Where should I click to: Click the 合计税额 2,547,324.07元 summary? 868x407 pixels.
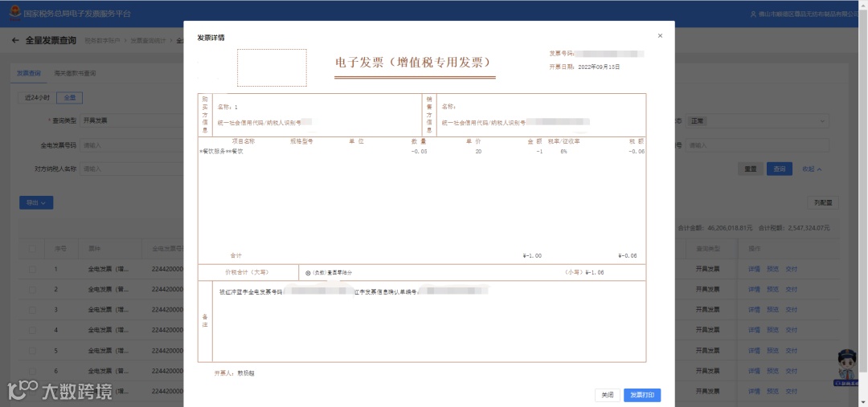point(794,228)
